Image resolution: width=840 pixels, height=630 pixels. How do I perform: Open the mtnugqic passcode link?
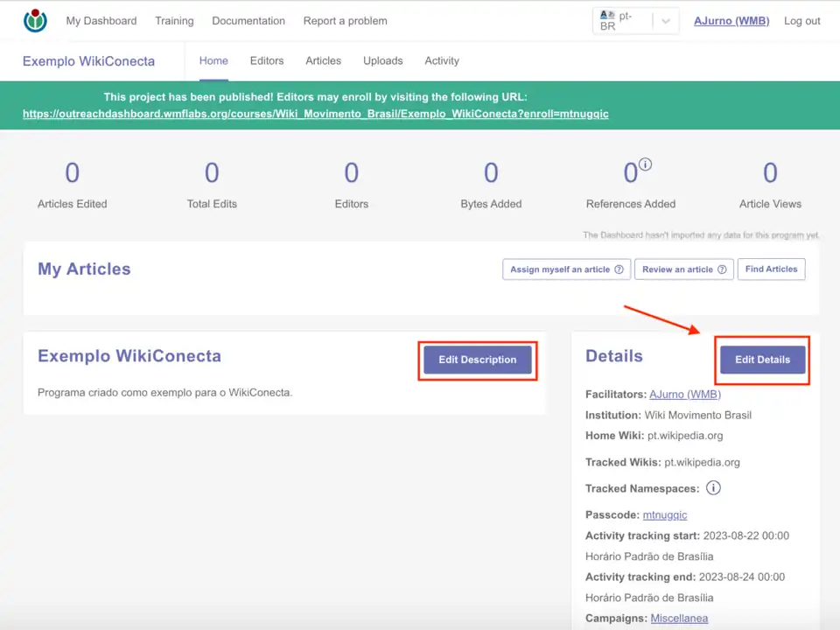(665, 515)
